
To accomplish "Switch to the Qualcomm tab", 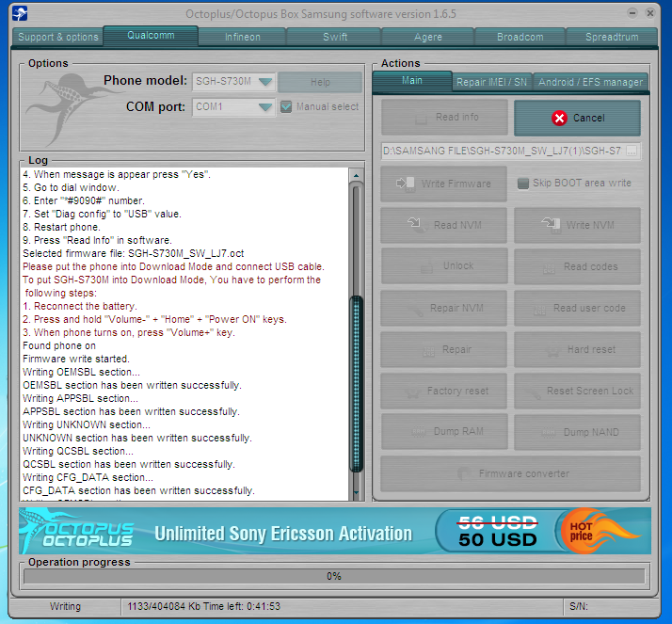I will (x=151, y=36).
